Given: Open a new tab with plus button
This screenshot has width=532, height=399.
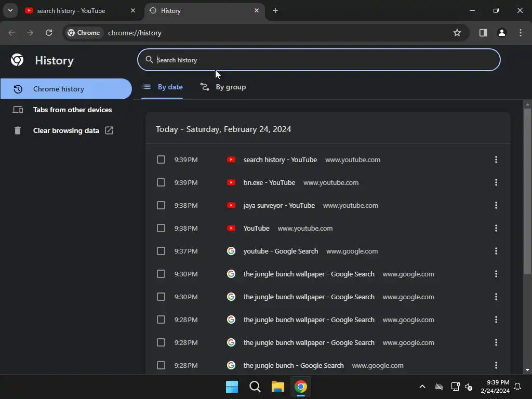Looking at the screenshot, I should [x=275, y=10].
